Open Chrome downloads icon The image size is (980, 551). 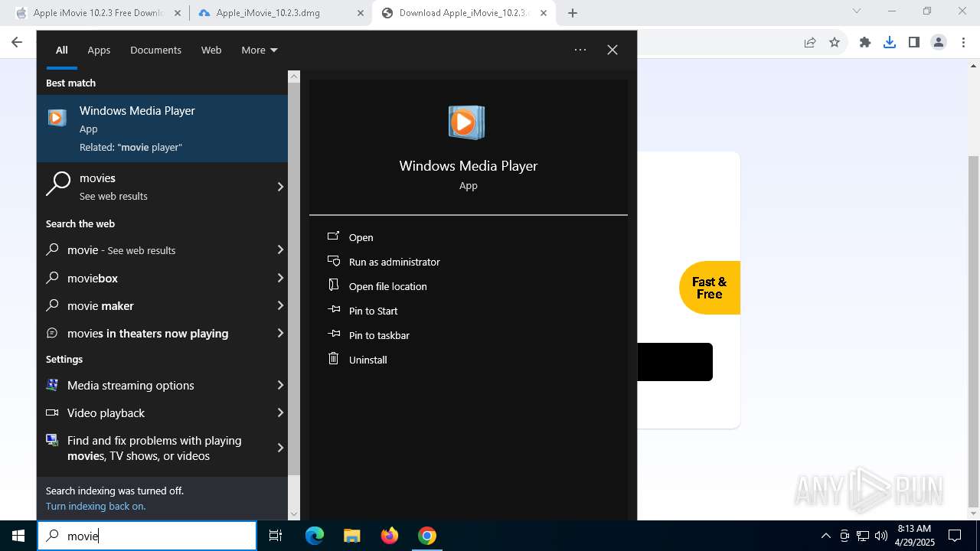click(890, 43)
